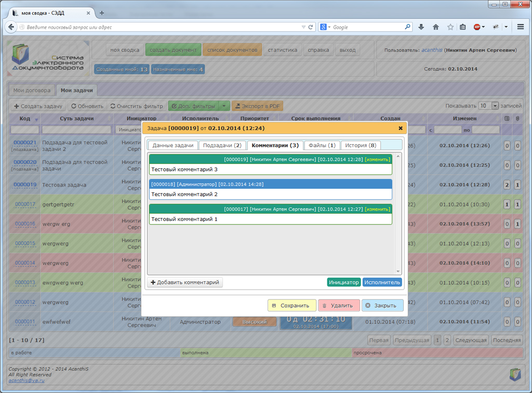Screen dimensions: 532x393
Task: Toggle the Инициатор comment filter
Action: pyautogui.click(x=344, y=282)
